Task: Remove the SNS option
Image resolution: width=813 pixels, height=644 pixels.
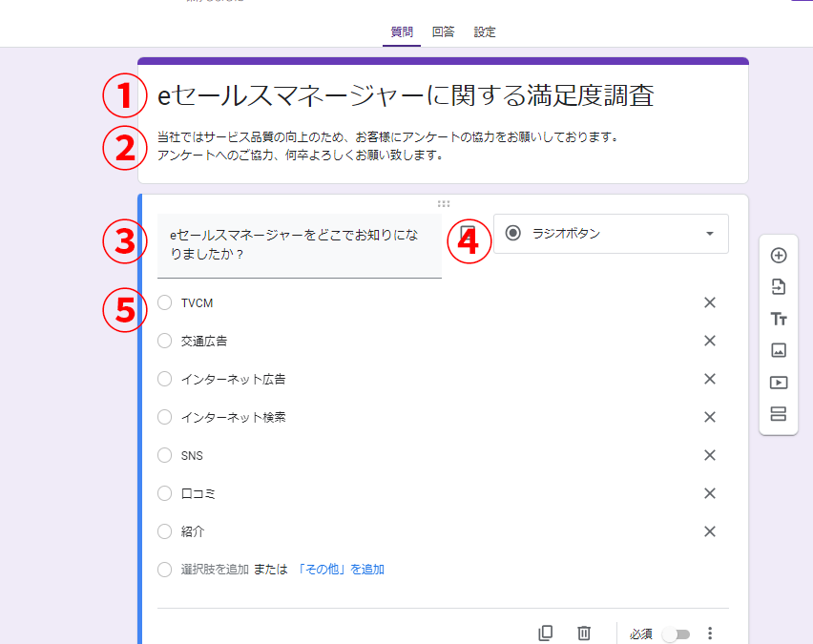Action: (x=709, y=455)
